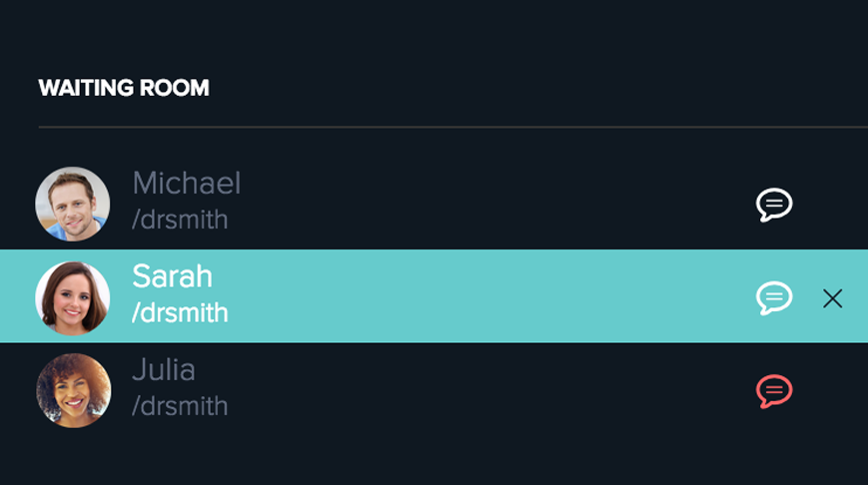Open chat with Michael via speech bubble

(x=774, y=205)
